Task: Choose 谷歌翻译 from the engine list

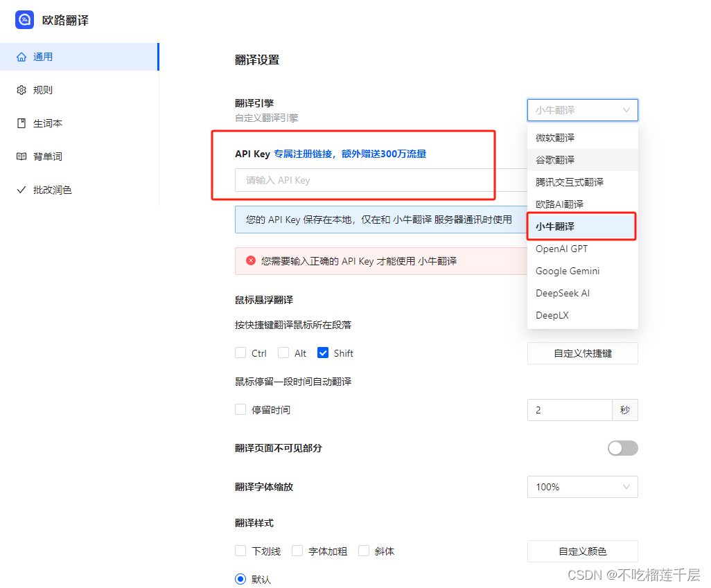Action: (x=582, y=160)
